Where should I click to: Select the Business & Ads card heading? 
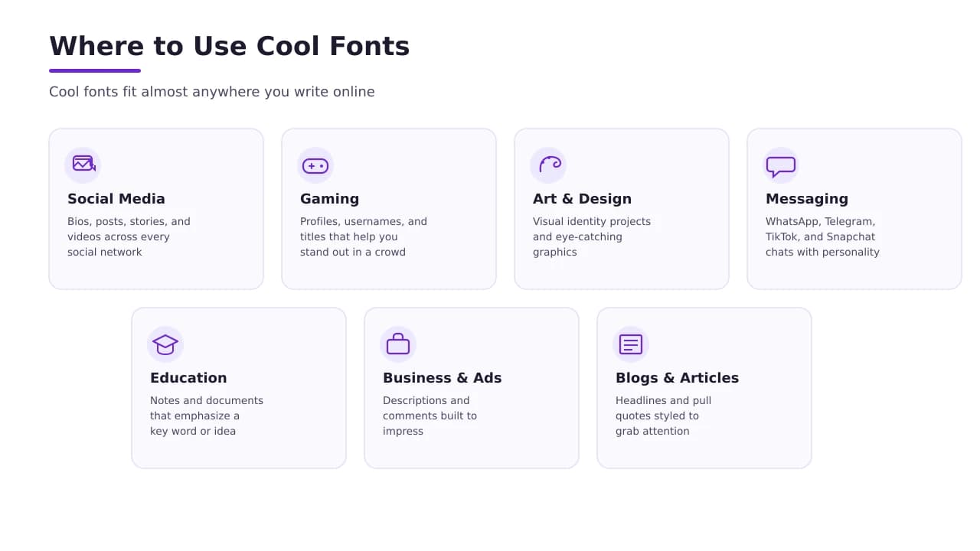[x=443, y=378]
